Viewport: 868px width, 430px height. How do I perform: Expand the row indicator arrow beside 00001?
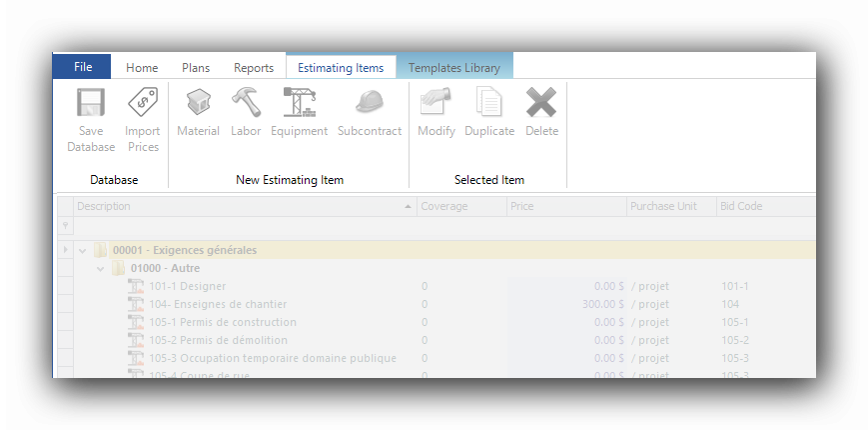pos(66,250)
